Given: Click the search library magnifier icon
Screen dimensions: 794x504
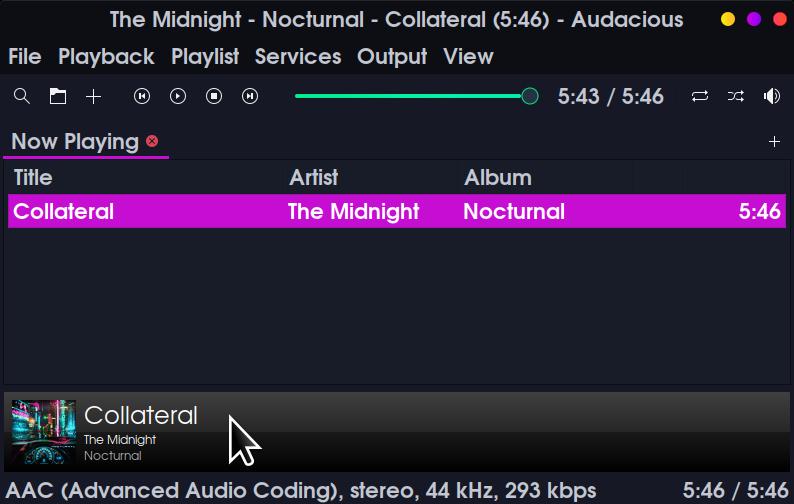Looking at the screenshot, I should 22,96.
